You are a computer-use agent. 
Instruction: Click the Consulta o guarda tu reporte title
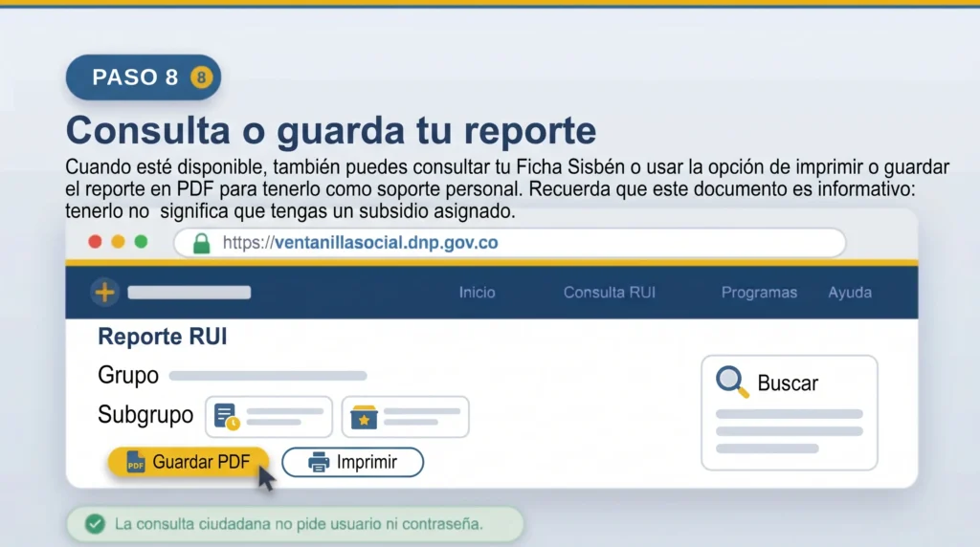pyautogui.click(x=331, y=130)
